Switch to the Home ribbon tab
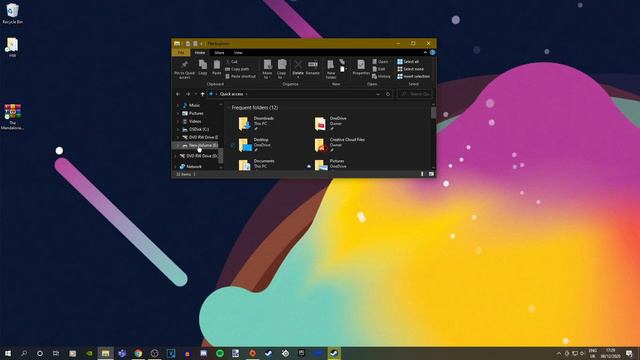Viewport: 640px width, 360px height. point(200,53)
